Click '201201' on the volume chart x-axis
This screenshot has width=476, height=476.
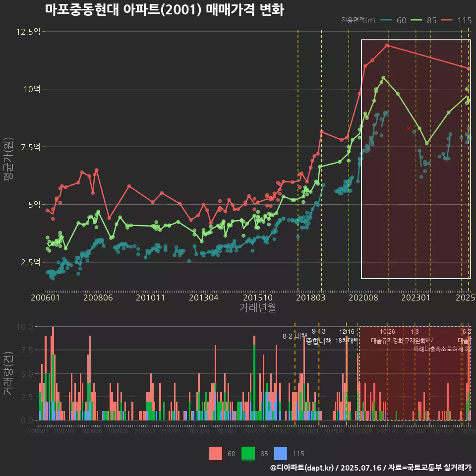pyautogui.click(x=171, y=431)
